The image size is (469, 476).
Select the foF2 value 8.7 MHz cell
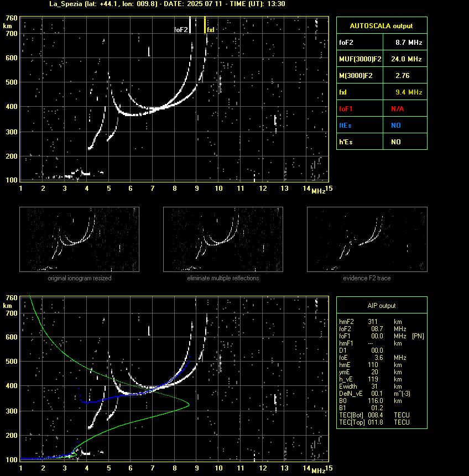click(x=405, y=42)
